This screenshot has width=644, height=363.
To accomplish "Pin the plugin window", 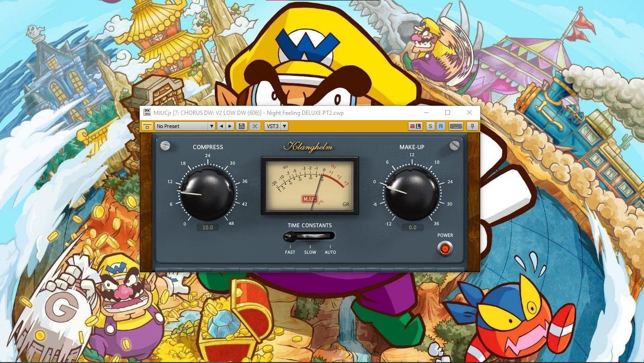I will (x=472, y=126).
